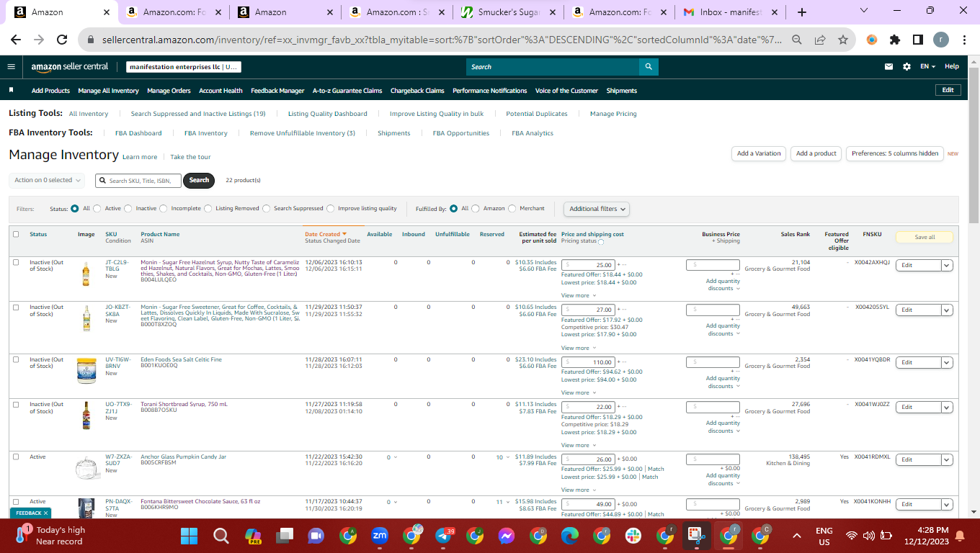Open the Anchor Glass Pumpkin Candy Jar link
The image size is (980, 553).
point(183,457)
